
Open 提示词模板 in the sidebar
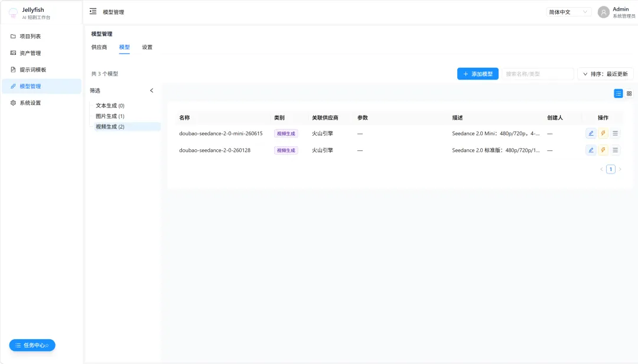click(x=41, y=70)
